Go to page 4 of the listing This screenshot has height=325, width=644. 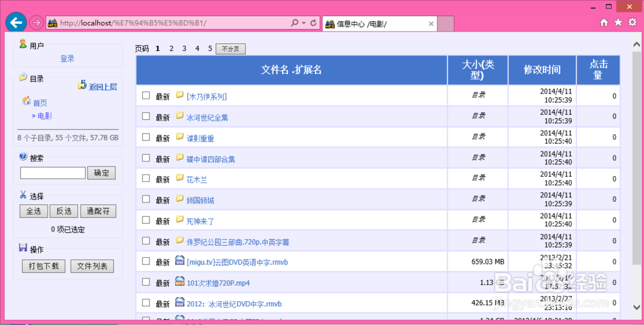click(x=197, y=48)
